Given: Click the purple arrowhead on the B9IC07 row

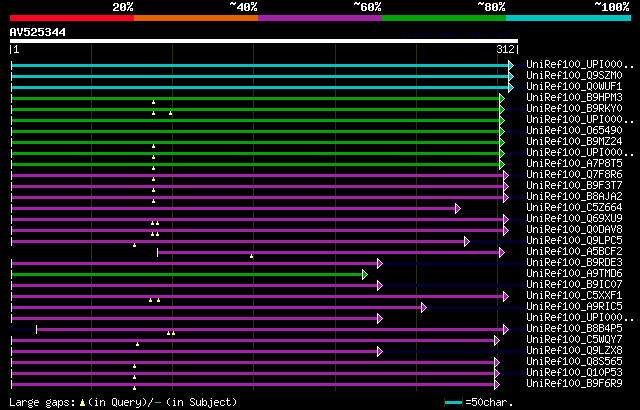Looking at the screenshot, I should [x=380, y=286].
